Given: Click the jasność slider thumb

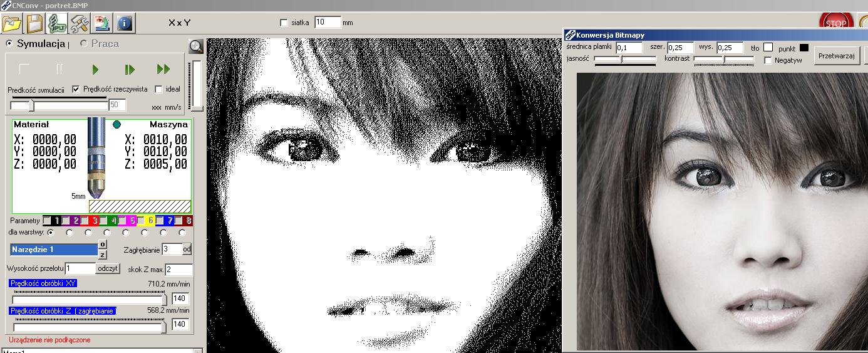Looking at the screenshot, I should click(621, 59).
